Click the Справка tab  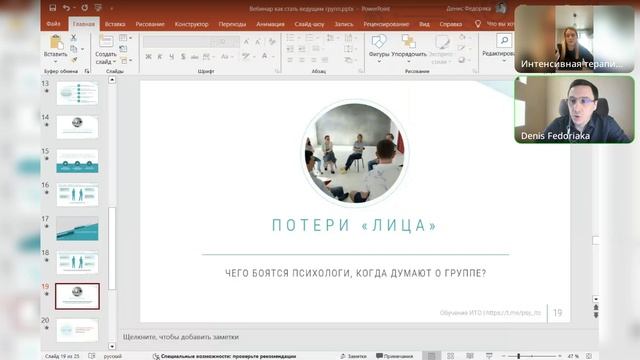click(x=451, y=24)
